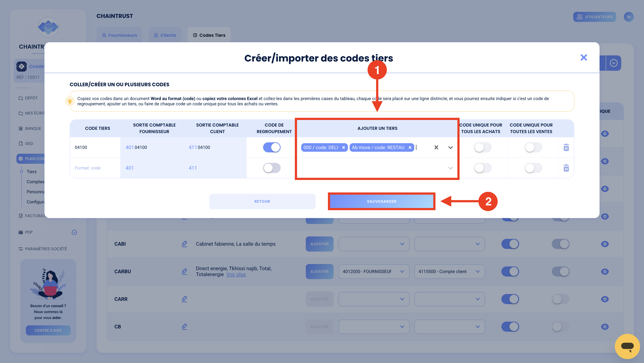Image resolution: width=644 pixels, height=363 pixels.
Task: Open the GED sidebar item
Action: pos(26,143)
